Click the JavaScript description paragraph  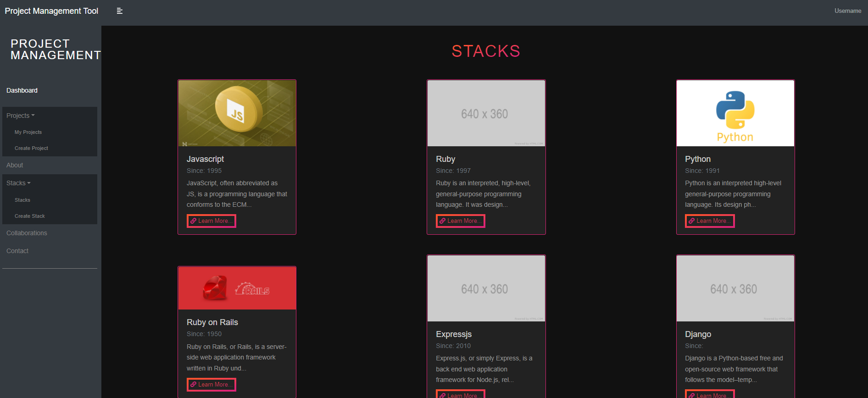237,194
